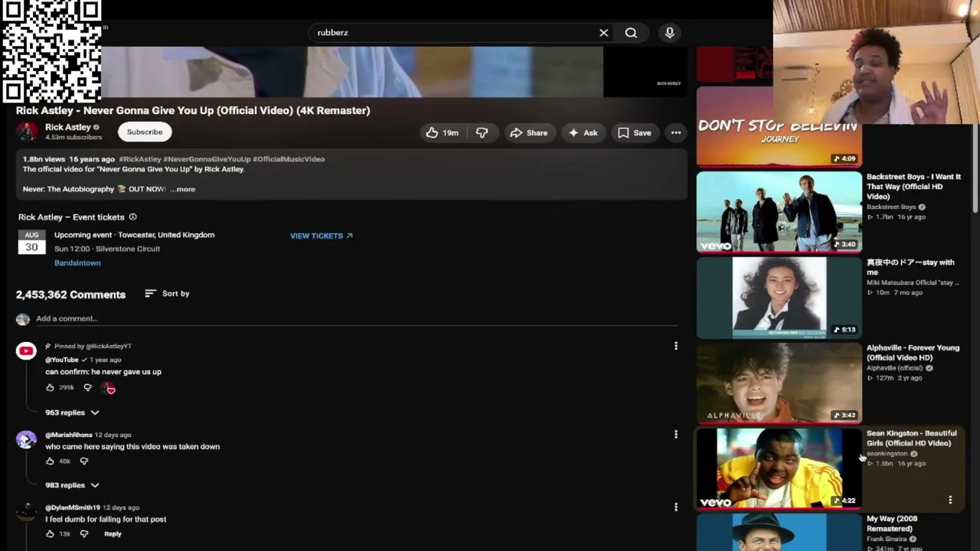Open the "Miki Matsubara Official" channel name
Viewport: 980px width, 551px height.
tap(912, 283)
